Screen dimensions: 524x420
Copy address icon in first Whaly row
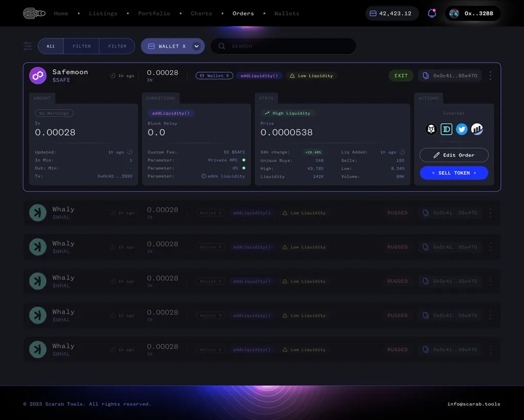click(x=425, y=212)
